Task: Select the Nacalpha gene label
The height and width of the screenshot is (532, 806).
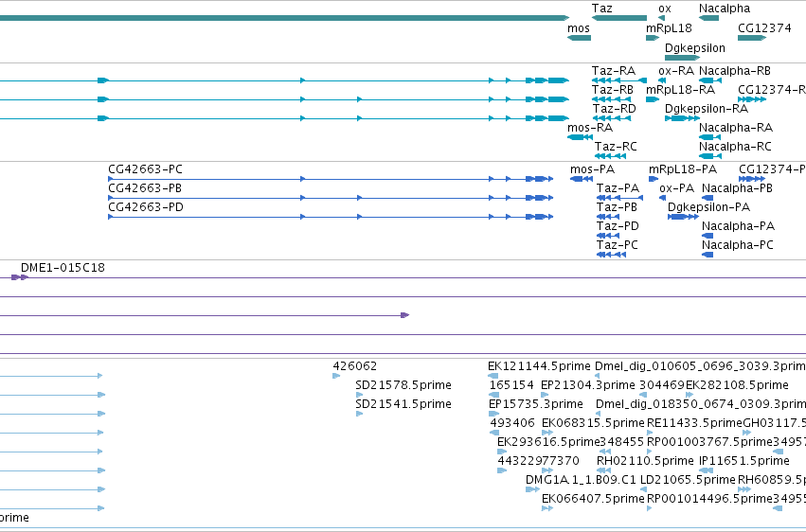Action: pos(725,9)
